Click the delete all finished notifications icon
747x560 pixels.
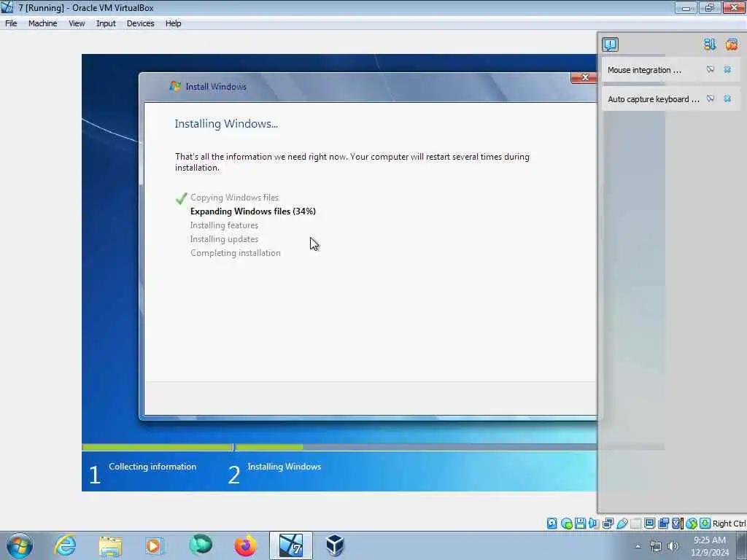(732, 44)
